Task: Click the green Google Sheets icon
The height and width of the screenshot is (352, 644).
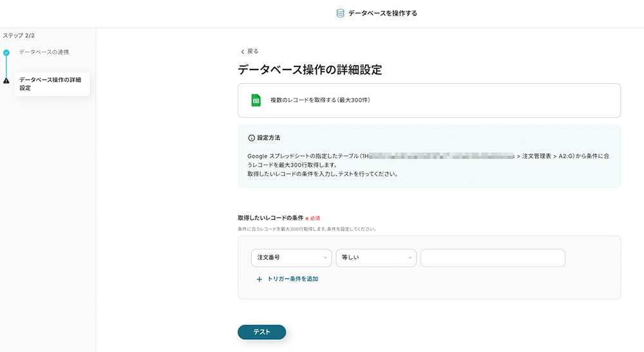Action: pyautogui.click(x=256, y=100)
